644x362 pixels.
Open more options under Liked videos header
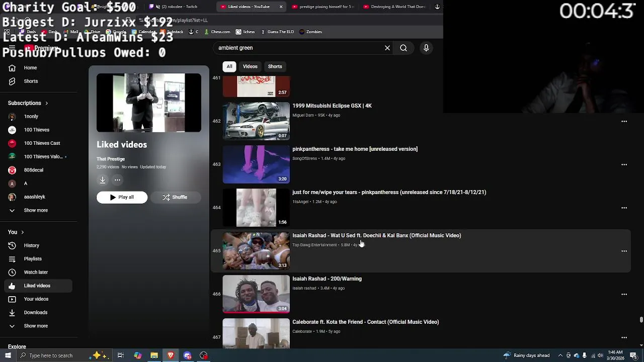click(x=117, y=180)
